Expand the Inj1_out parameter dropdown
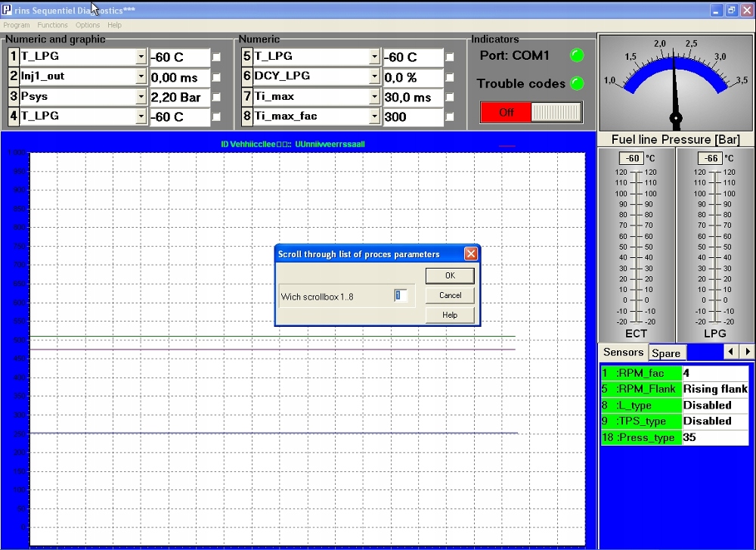The height and width of the screenshot is (550, 756). click(141, 76)
